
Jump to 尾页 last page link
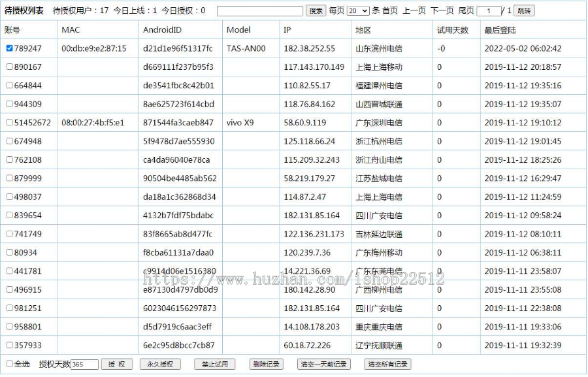(x=466, y=10)
